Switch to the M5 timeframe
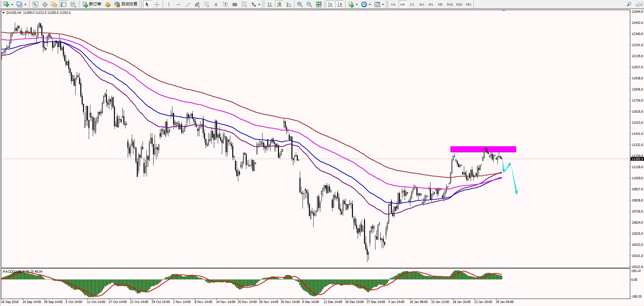Image resolution: width=644 pixels, height=306 pixels. pyautogui.click(x=440, y=4)
